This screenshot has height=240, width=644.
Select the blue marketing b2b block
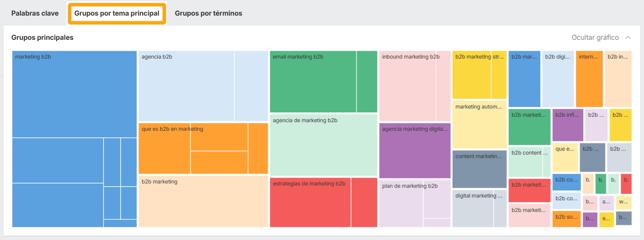(x=74, y=94)
